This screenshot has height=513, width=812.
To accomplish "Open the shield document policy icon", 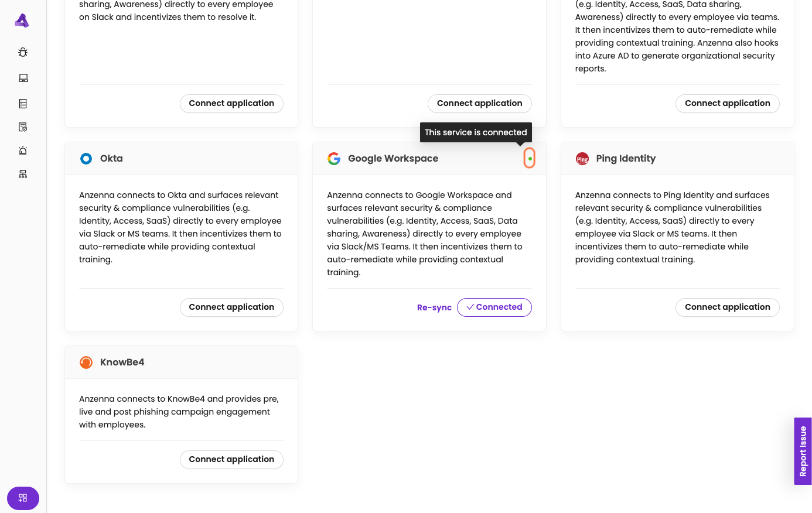I will coord(23,127).
